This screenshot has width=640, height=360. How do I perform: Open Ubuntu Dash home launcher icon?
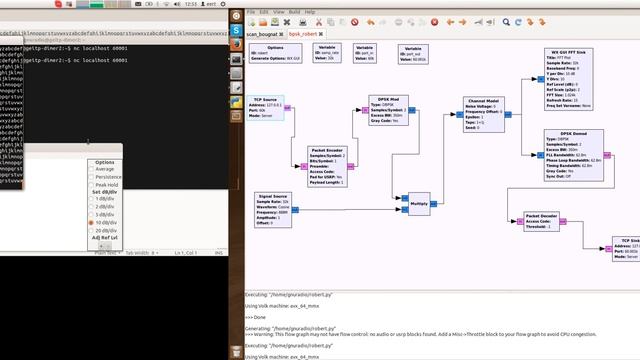tap(236, 16)
